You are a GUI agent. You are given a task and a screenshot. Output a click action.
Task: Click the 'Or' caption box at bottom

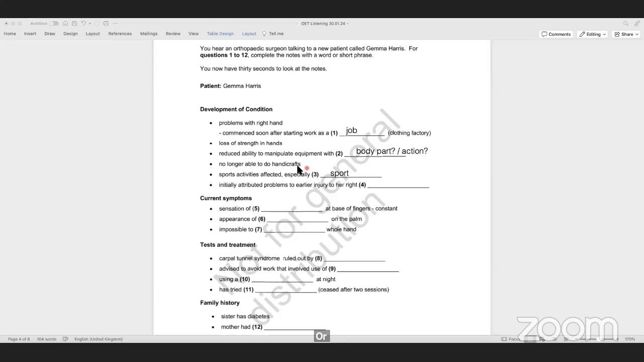321,336
